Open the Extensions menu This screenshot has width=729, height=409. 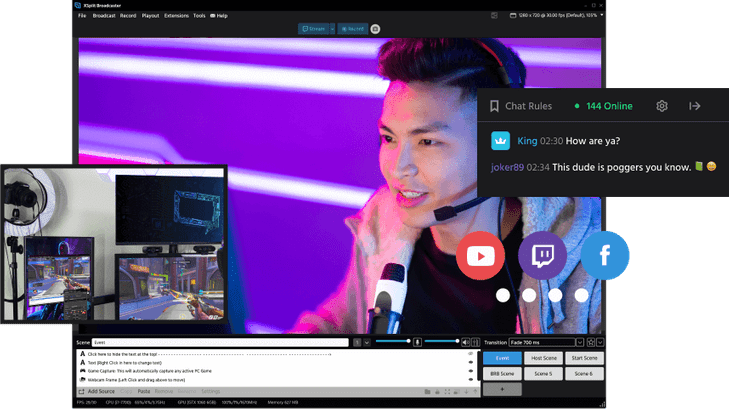pos(176,15)
